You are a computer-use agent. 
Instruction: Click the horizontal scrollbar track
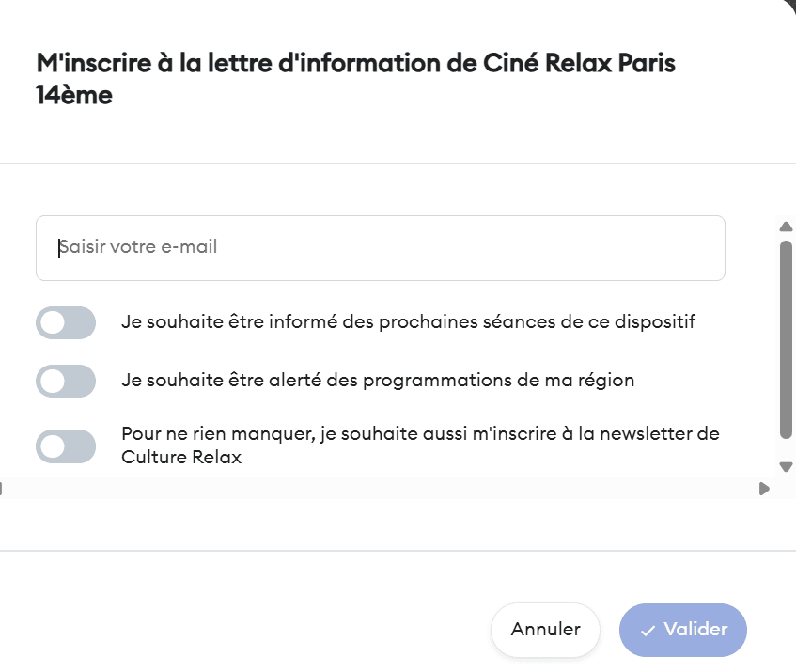coord(376,489)
